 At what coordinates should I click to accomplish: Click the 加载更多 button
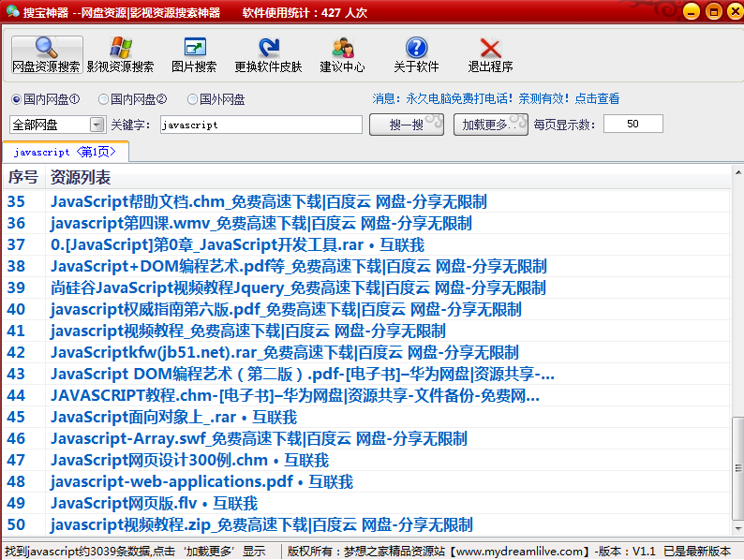[x=491, y=125]
